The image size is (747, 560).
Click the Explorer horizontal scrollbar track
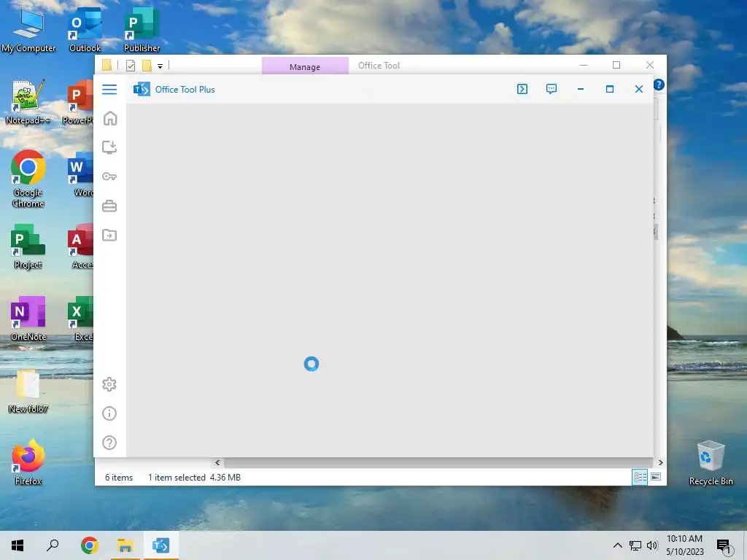(x=438, y=462)
